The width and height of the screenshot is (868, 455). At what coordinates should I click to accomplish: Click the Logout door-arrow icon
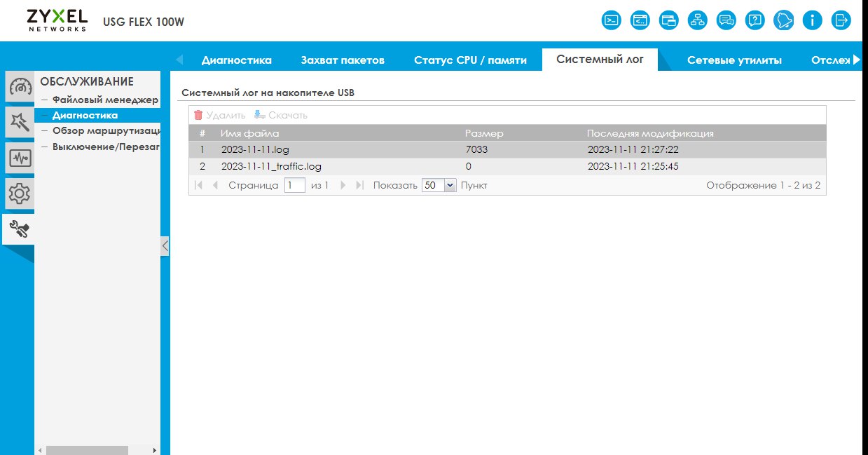841,20
